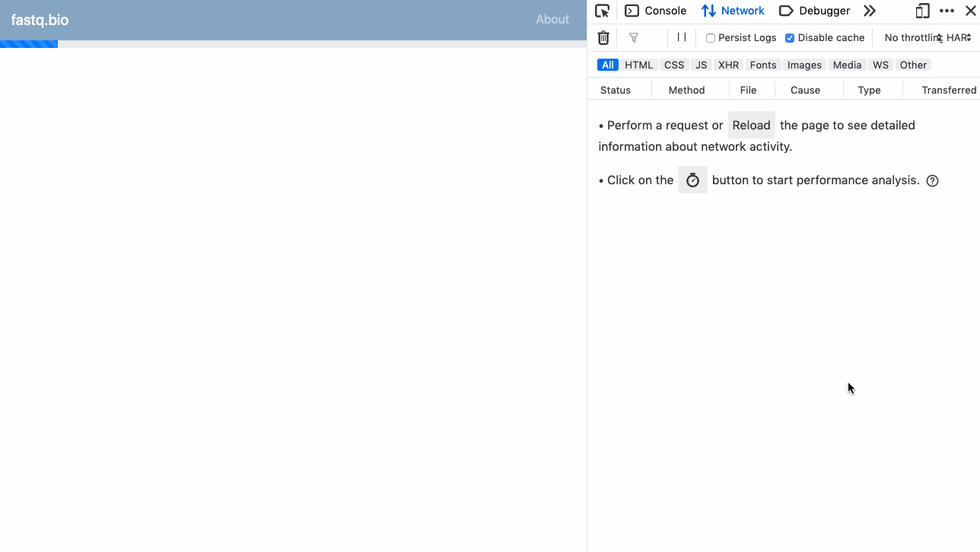Enable the Persist Logs checkbox

[711, 38]
